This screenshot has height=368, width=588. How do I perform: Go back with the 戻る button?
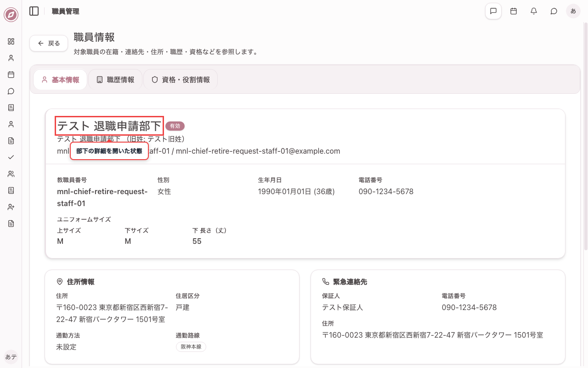click(x=49, y=43)
